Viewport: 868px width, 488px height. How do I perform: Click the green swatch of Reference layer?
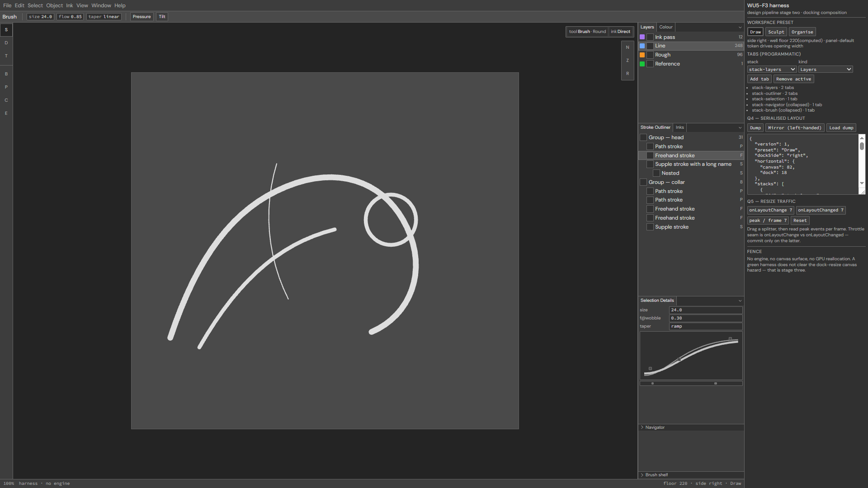[x=642, y=64]
